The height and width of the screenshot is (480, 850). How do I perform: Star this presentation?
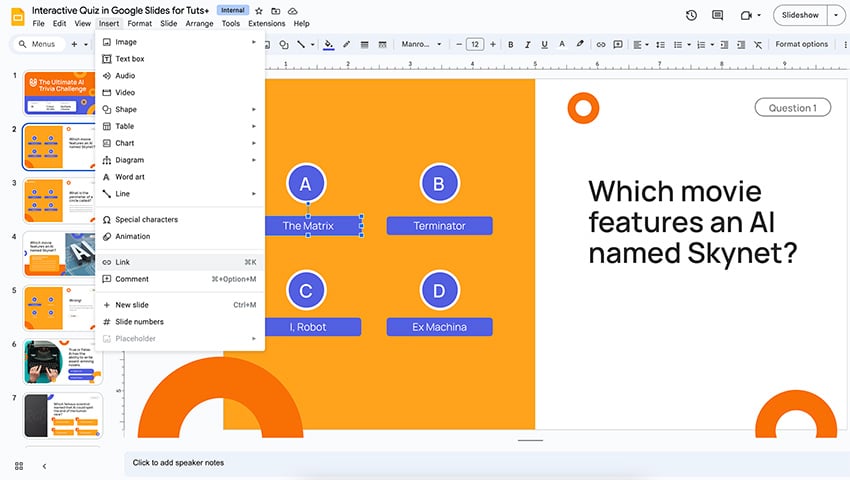pos(259,10)
